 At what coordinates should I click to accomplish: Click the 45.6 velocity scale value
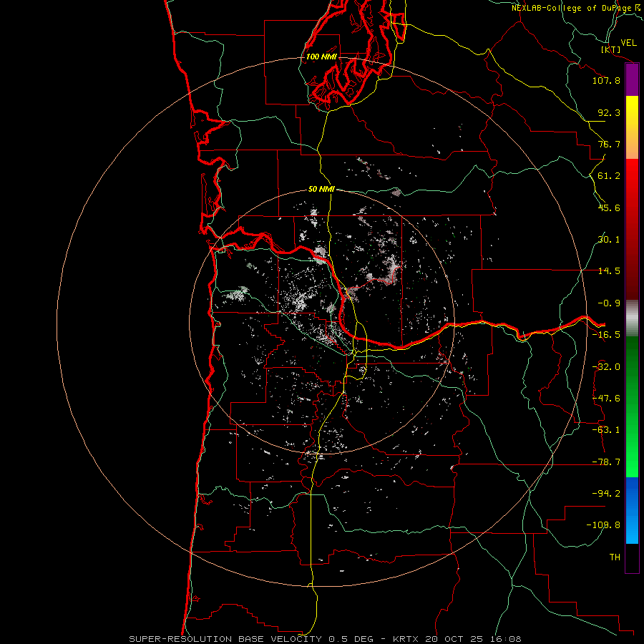(x=609, y=208)
